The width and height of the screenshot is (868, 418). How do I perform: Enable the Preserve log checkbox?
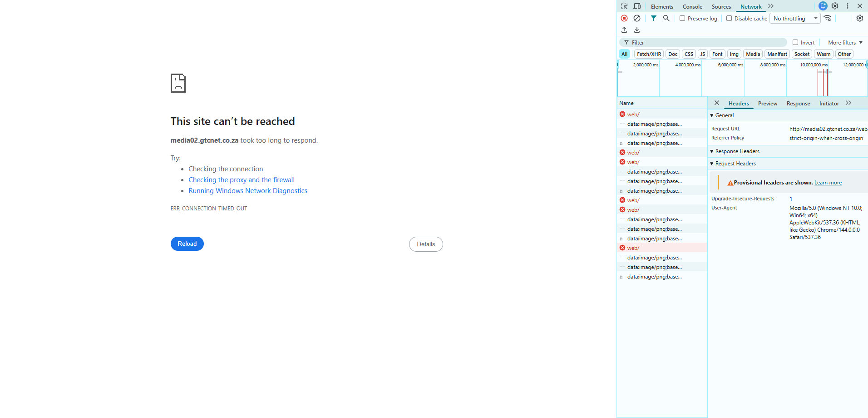682,19
